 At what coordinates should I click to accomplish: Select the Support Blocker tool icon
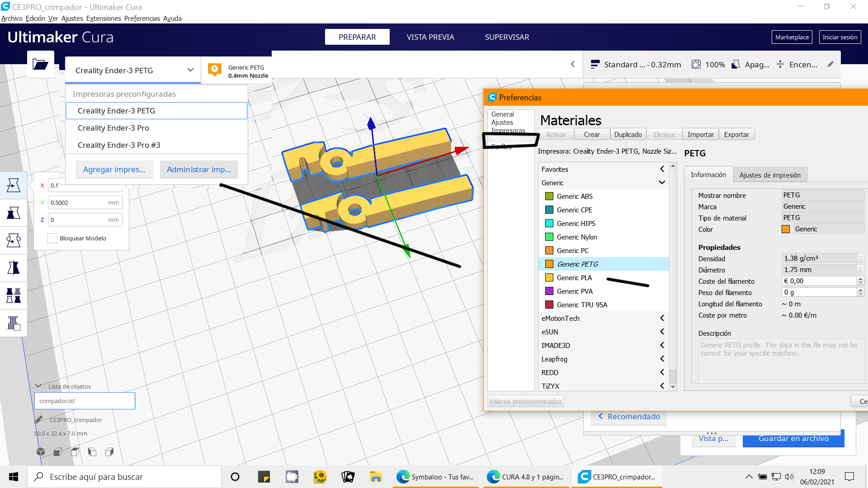(x=13, y=323)
